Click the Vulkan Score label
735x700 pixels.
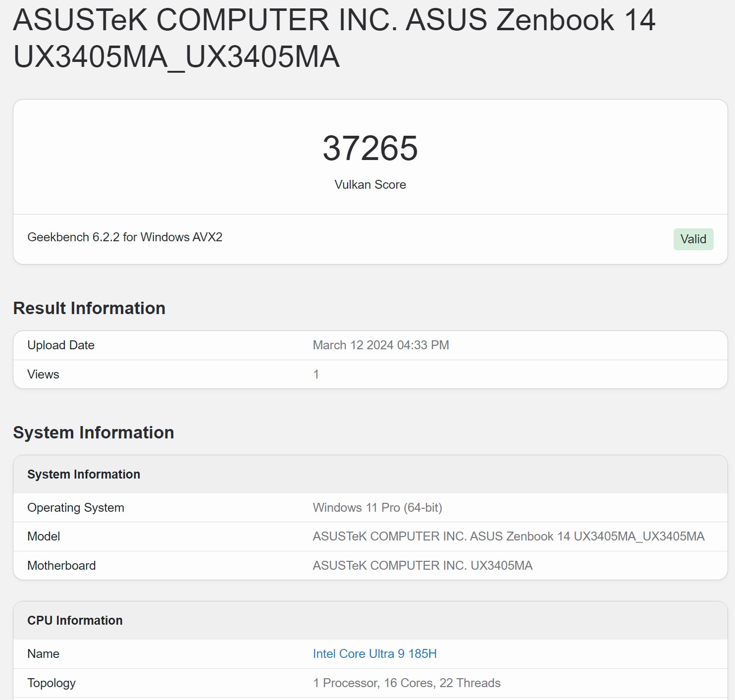(x=370, y=185)
